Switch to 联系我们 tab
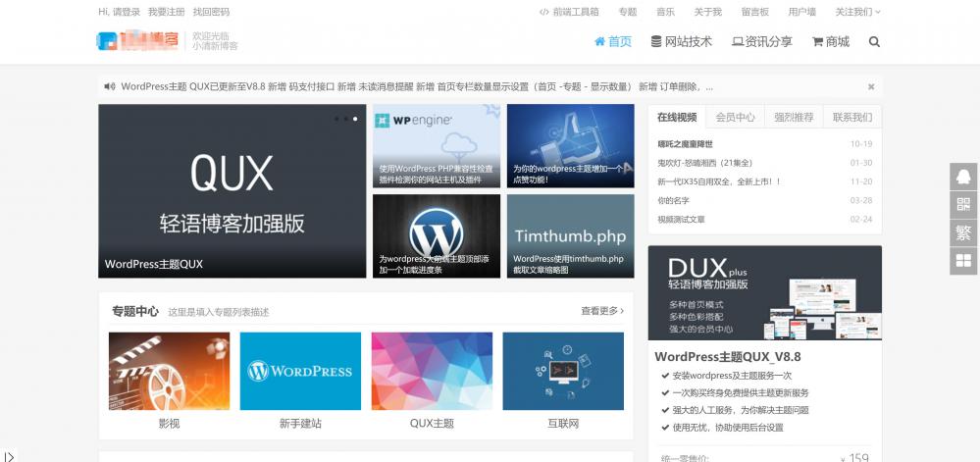 pos(852,117)
